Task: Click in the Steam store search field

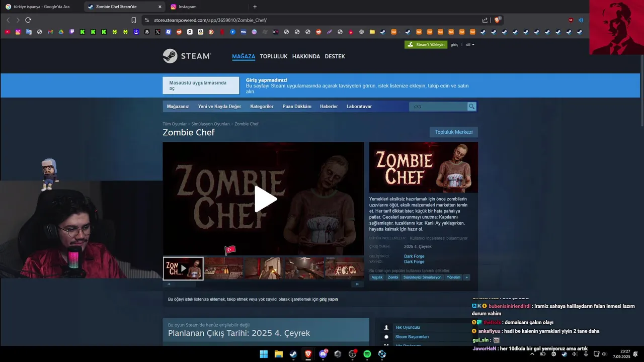Action: click(x=438, y=107)
